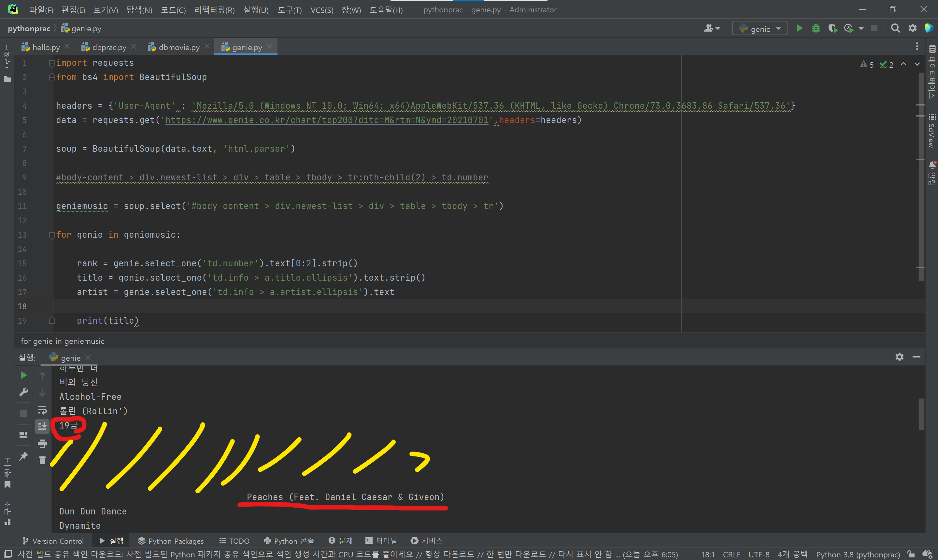
Task: Open the Python Packages tool window
Action: (171, 541)
